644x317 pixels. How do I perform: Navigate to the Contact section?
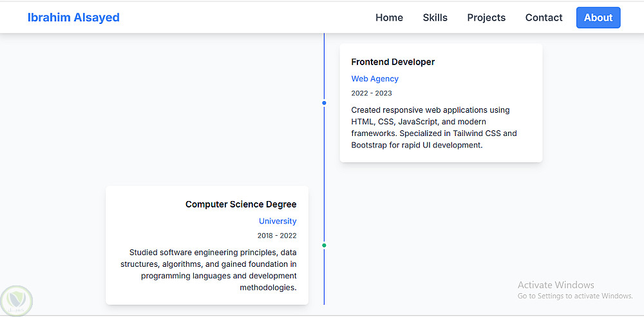pos(544,17)
